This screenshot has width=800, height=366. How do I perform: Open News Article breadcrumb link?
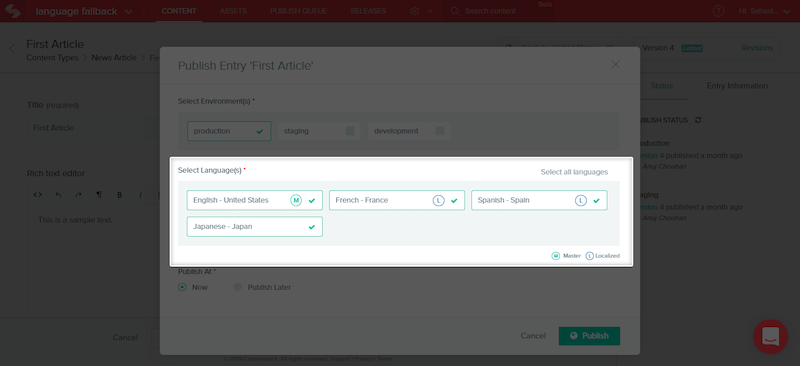[114, 58]
